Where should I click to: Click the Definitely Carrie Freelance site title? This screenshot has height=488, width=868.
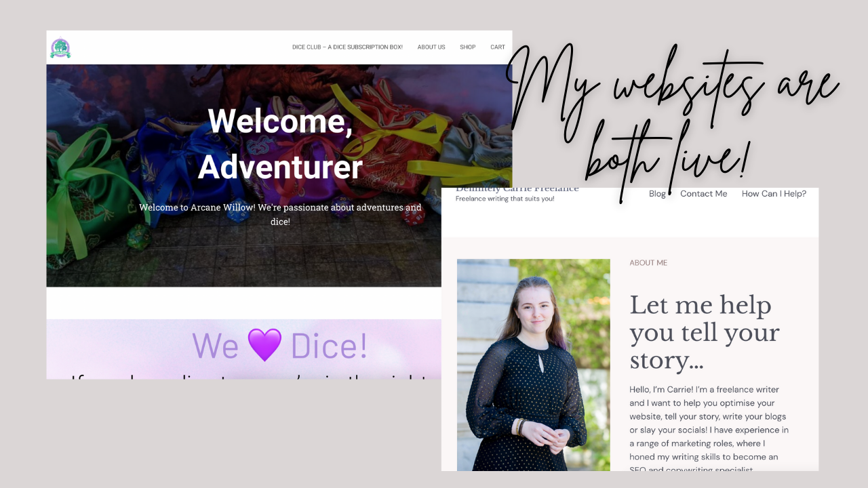point(517,189)
